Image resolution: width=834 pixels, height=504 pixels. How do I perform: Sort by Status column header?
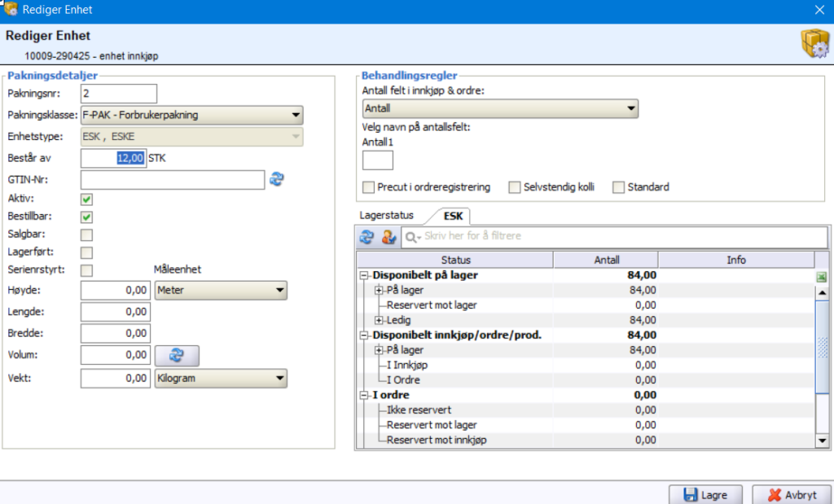point(455,260)
